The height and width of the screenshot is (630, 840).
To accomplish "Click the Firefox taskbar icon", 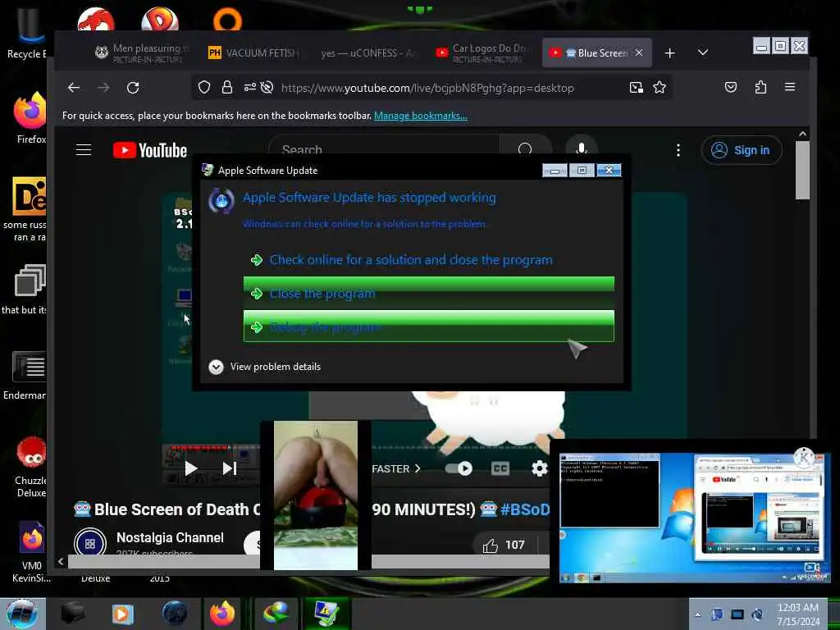I will [222, 614].
